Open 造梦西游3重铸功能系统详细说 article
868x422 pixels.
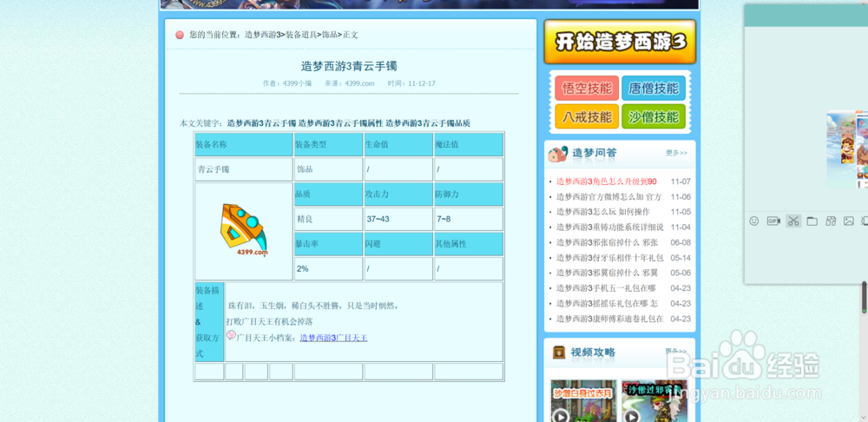tap(609, 227)
